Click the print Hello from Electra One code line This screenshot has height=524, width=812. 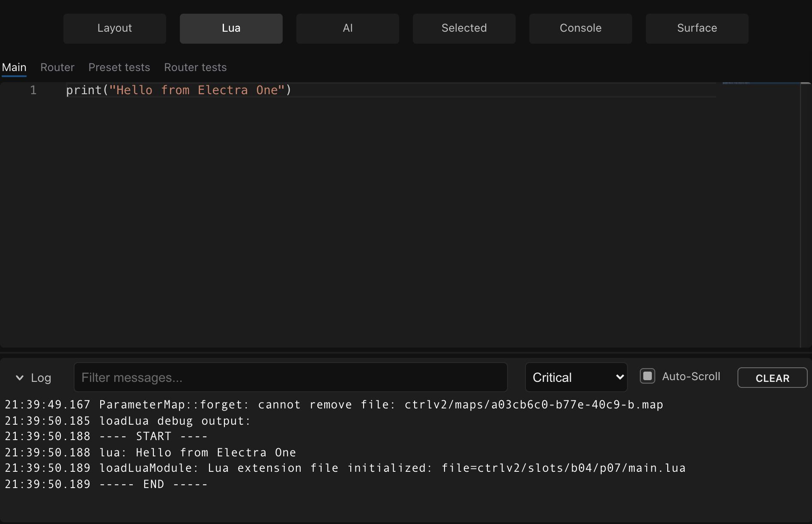pos(179,90)
